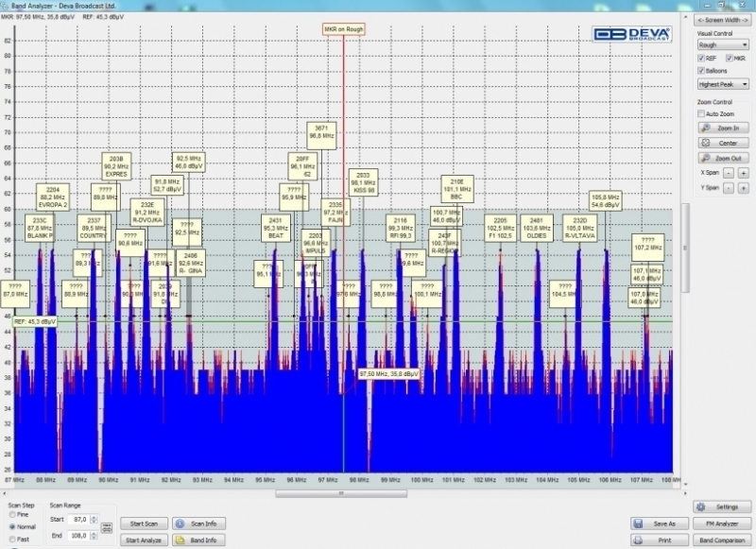Click the scroll-up arrow at chart's top right

pyautogui.click(x=685, y=17)
